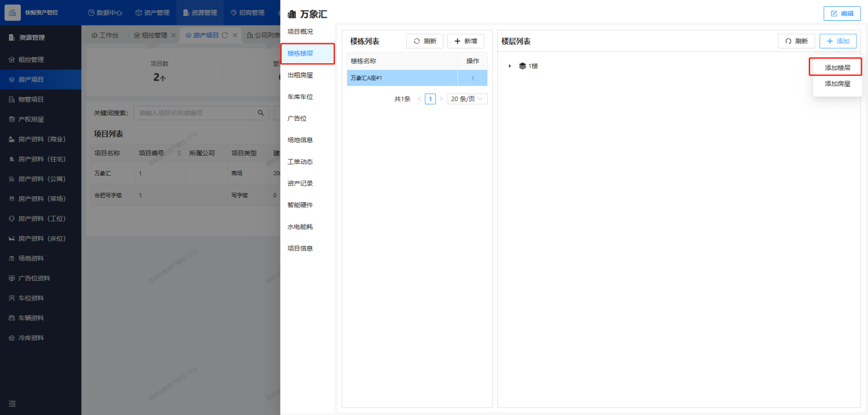Select 房产项目 in the left sidebar
868x415 pixels.
pos(41,79)
